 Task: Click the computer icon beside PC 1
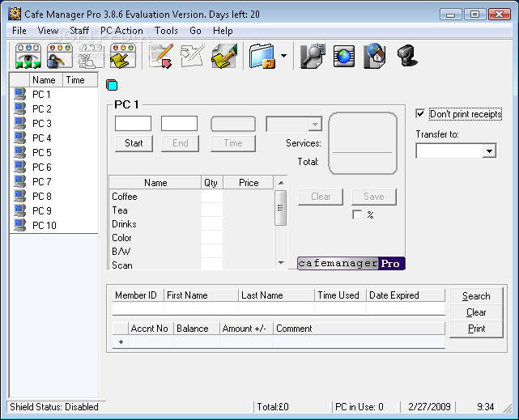pyautogui.click(x=20, y=94)
